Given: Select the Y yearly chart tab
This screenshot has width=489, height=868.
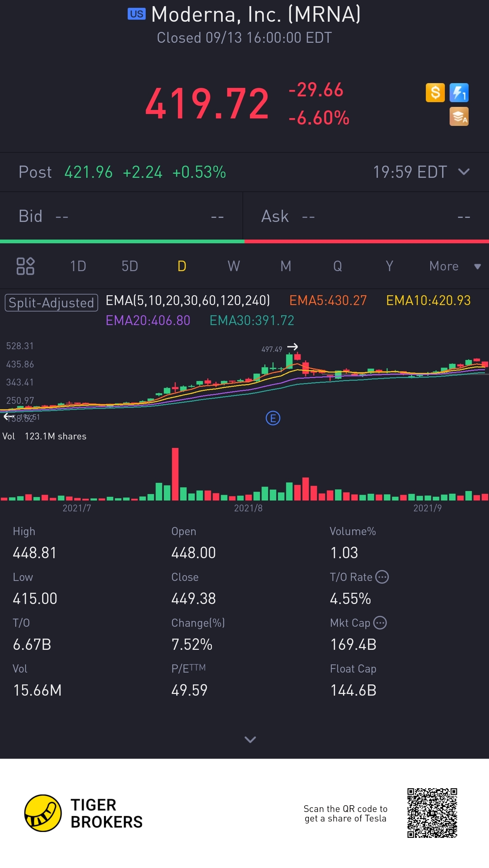Looking at the screenshot, I should coord(390,266).
